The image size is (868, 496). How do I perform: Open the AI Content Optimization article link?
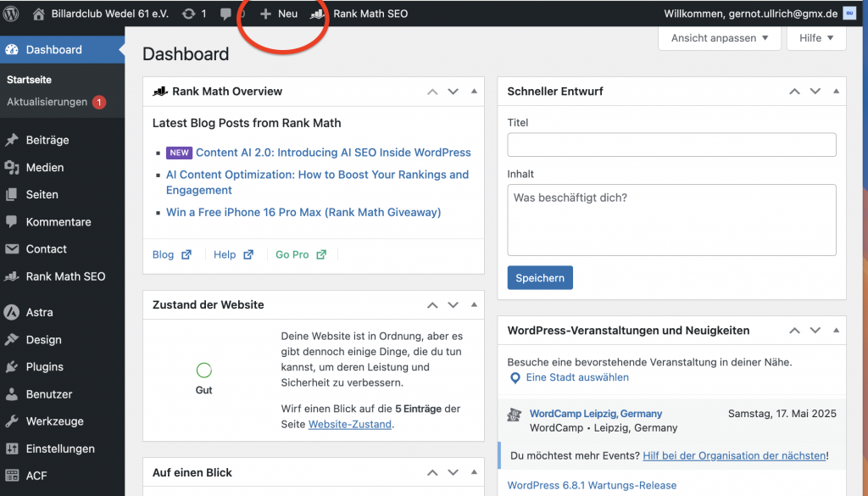point(317,182)
